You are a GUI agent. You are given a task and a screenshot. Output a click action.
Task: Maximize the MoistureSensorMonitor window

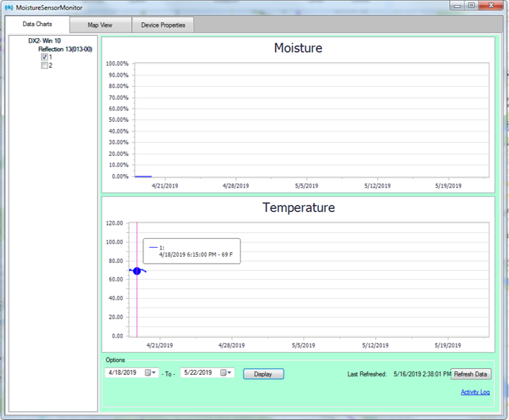point(471,6)
